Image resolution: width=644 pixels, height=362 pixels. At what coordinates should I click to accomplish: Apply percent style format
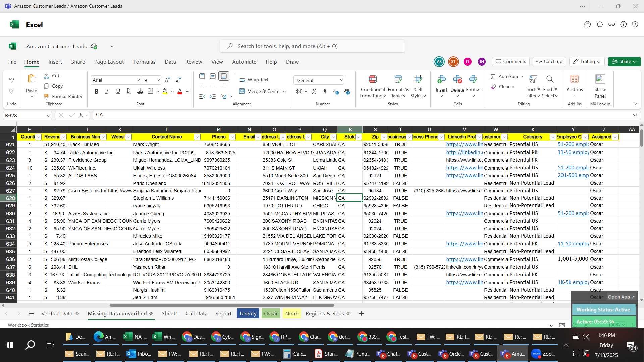click(314, 91)
